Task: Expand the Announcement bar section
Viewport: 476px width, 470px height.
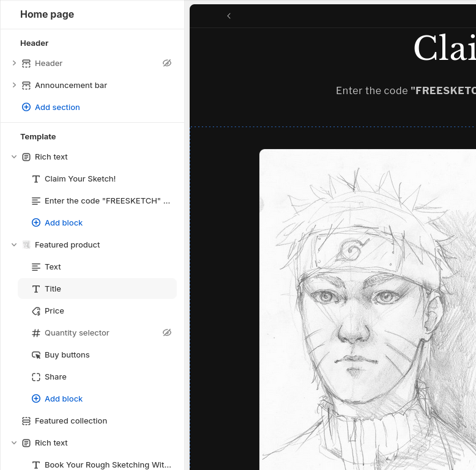Action: coord(14,86)
